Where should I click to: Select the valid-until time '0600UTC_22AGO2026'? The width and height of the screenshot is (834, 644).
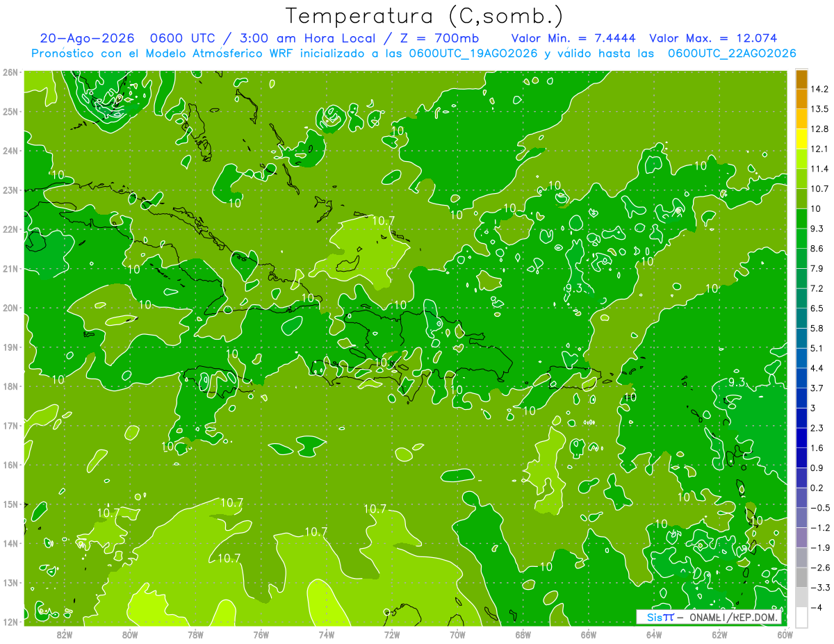point(732,53)
